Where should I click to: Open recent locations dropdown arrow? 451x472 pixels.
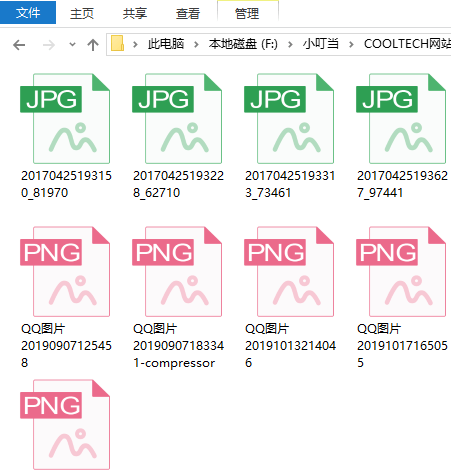[72, 44]
